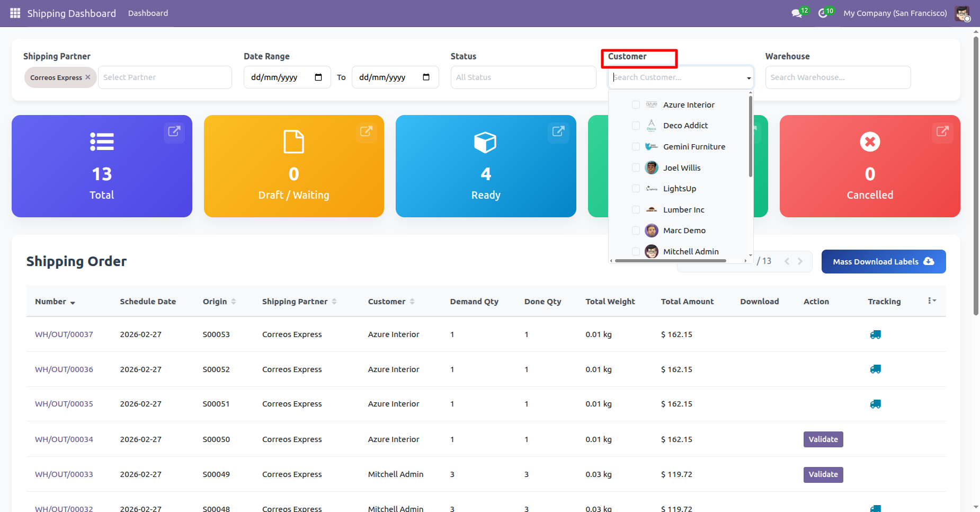
Task: Open the chat messages icon
Action: (796, 13)
